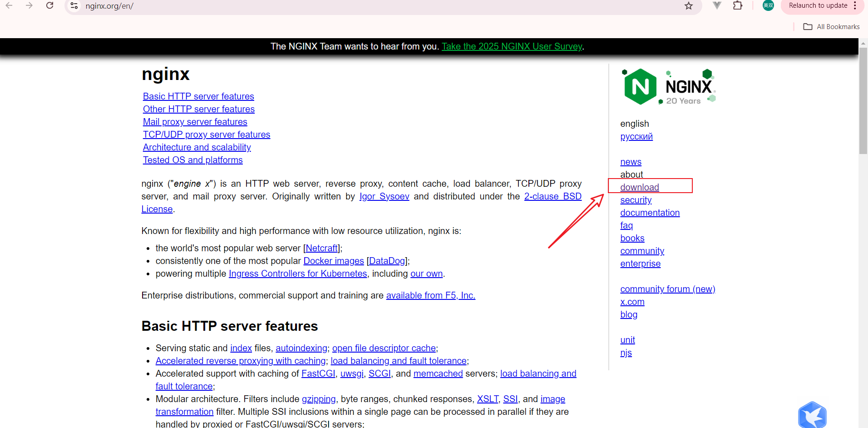Open the DataDog link
The image size is (868, 428).
(x=387, y=261)
